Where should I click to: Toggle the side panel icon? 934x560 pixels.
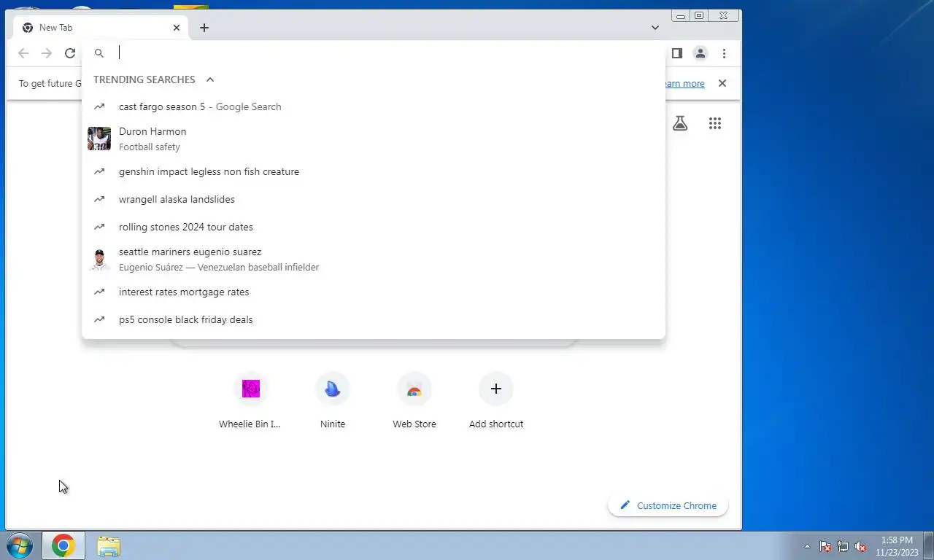[676, 53]
